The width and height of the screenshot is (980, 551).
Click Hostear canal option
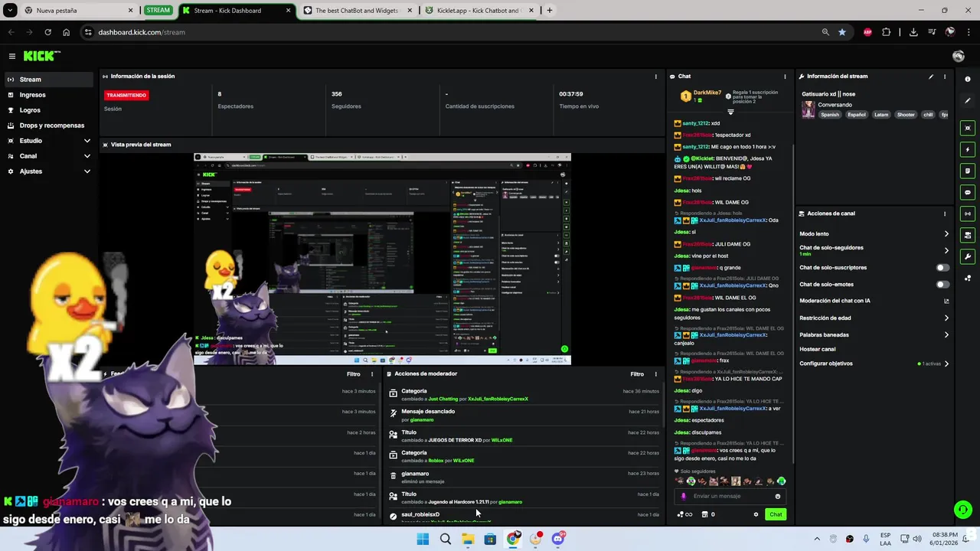818,349
